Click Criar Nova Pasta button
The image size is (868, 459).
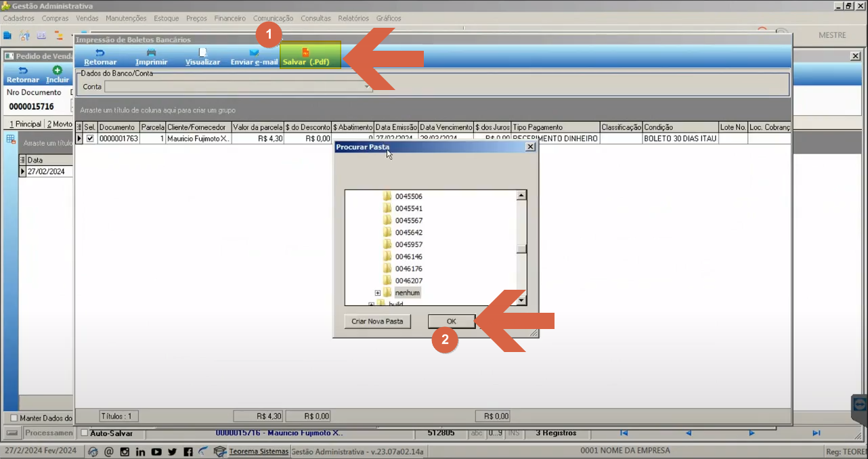[x=377, y=321]
